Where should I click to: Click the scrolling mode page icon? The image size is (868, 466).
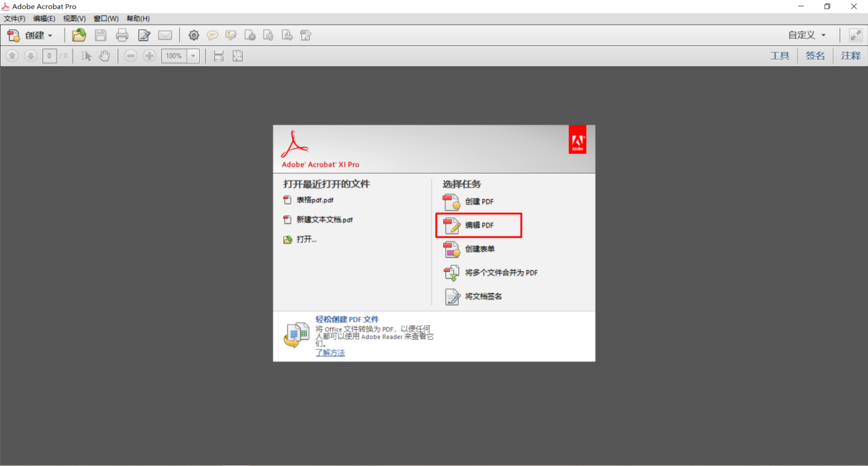219,56
